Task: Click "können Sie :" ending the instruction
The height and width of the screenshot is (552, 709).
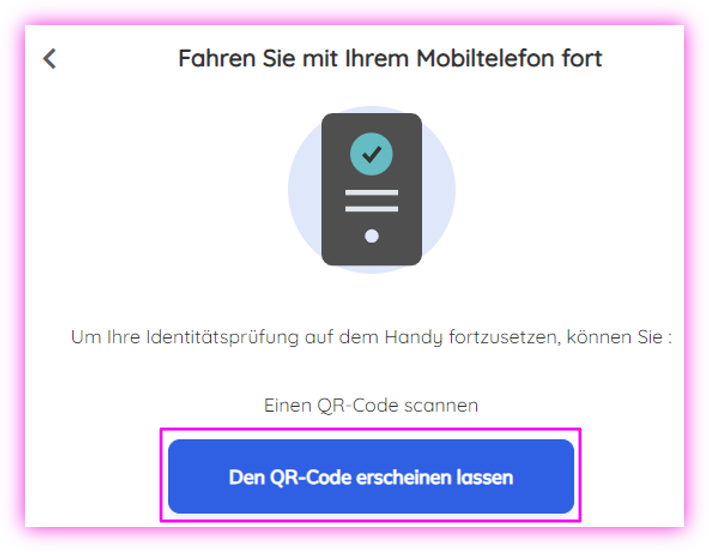Action: click(619, 337)
